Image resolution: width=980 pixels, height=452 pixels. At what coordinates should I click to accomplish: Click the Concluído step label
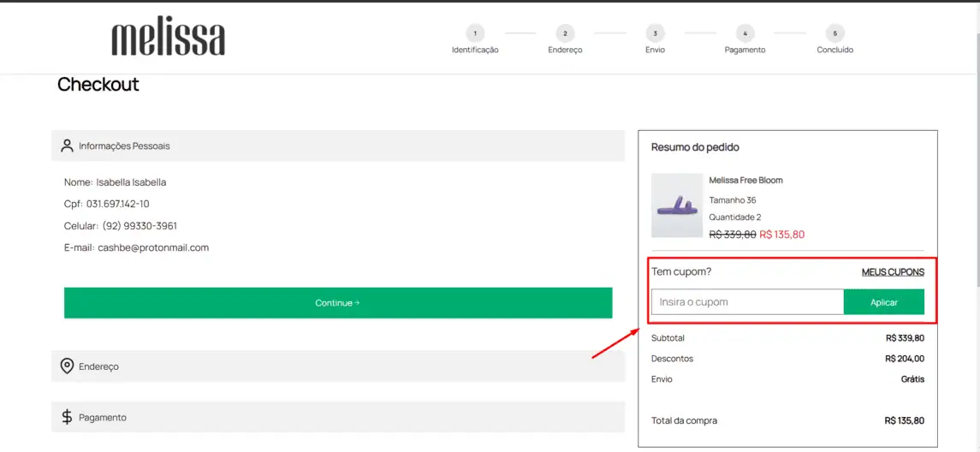pyautogui.click(x=835, y=50)
